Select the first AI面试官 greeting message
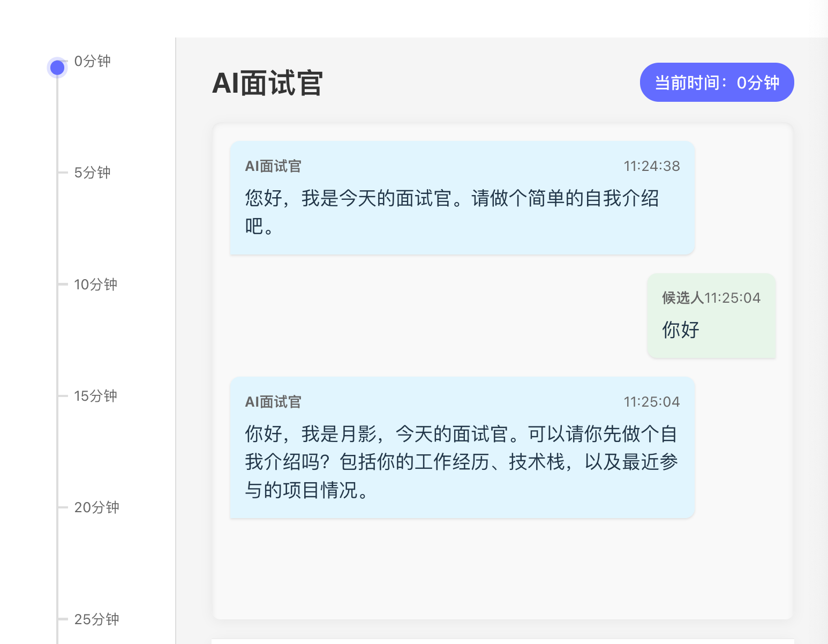This screenshot has height=644, width=828. (462, 198)
